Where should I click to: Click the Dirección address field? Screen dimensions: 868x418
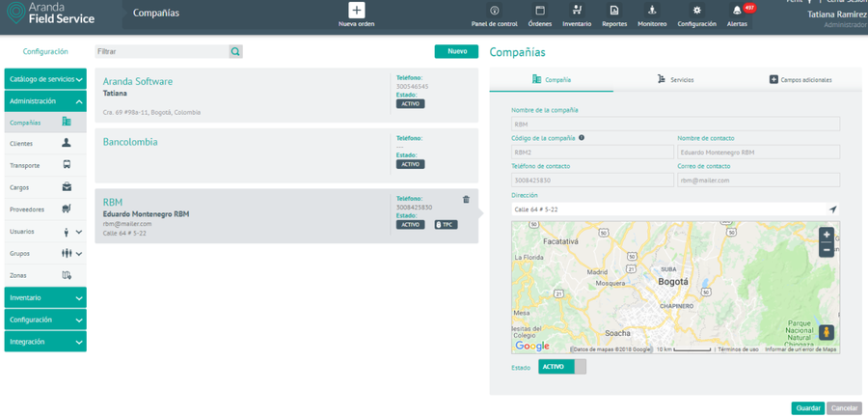(668, 209)
